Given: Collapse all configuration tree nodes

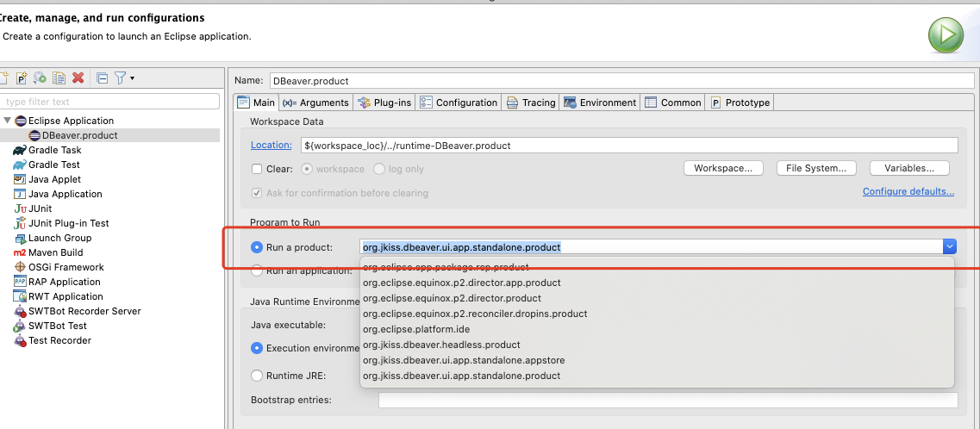Looking at the screenshot, I should point(103,78).
